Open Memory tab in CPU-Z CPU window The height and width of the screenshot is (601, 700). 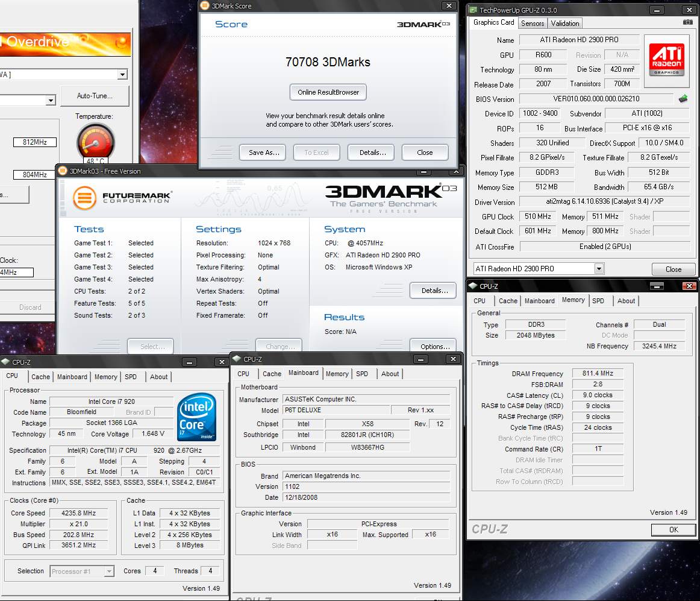pyautogui.click(x=106, y=377)
